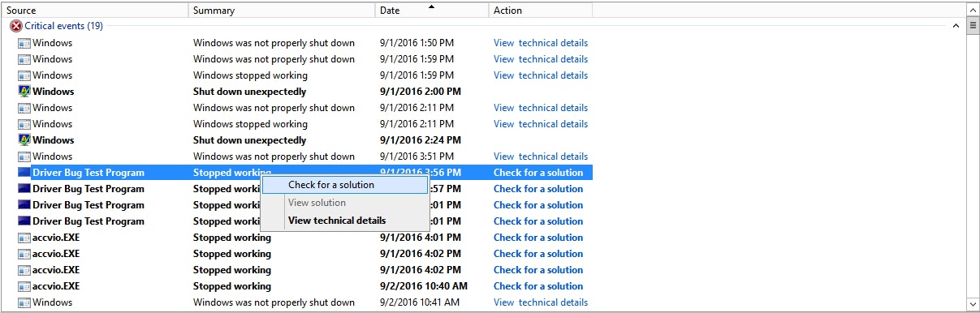The image size is (980, 313).
Task: Click the sort arrow on the Date column
Action: pos(431,6)
